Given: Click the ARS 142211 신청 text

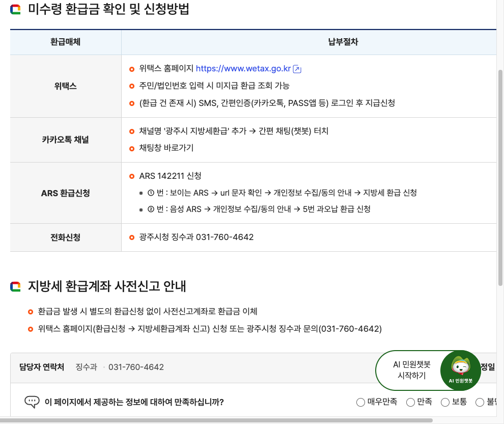Looking at the screenshot, I should [170, 176].
